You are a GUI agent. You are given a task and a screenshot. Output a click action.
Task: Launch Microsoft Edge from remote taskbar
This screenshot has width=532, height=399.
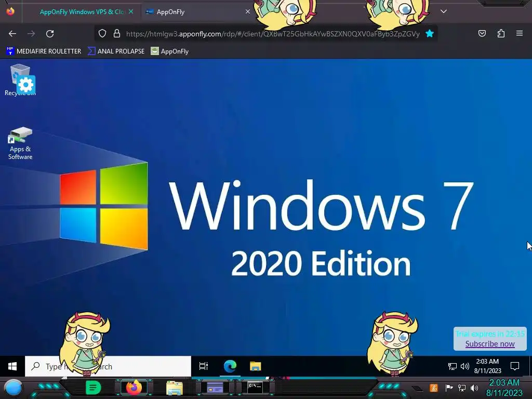pos(230,366)
